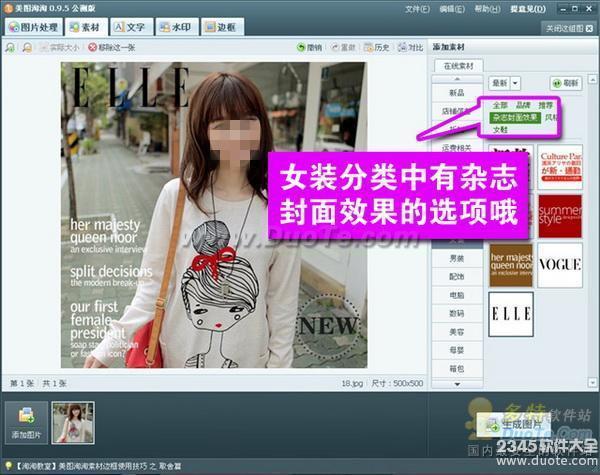Image resolution: width=600 pixels, height=475 pixels.
Task: Pick the Culture Party magazine cover material
Action: pos(560,167)
